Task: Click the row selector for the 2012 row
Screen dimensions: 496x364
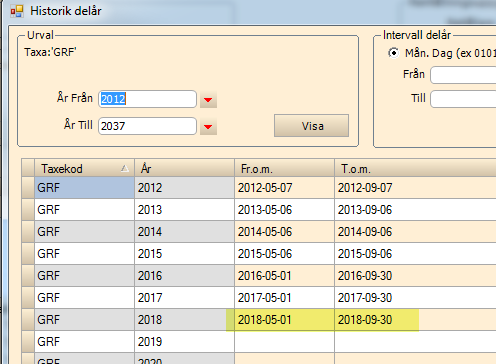Action: coord(28,188)
